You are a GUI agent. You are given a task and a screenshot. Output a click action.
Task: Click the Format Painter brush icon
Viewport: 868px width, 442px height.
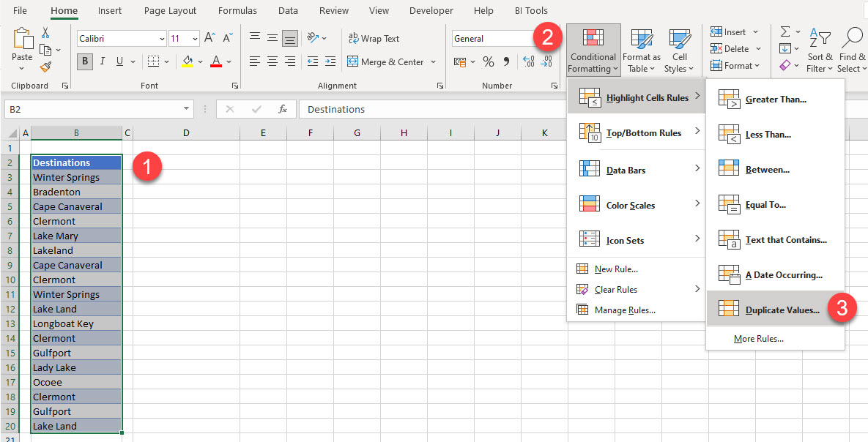[45, 67]
